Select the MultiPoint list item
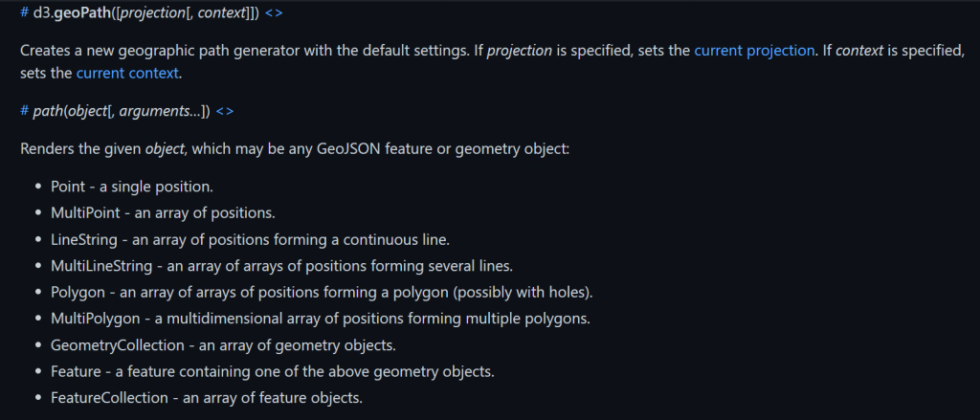This screenshot has width=980, height=420. click(163, 212)
